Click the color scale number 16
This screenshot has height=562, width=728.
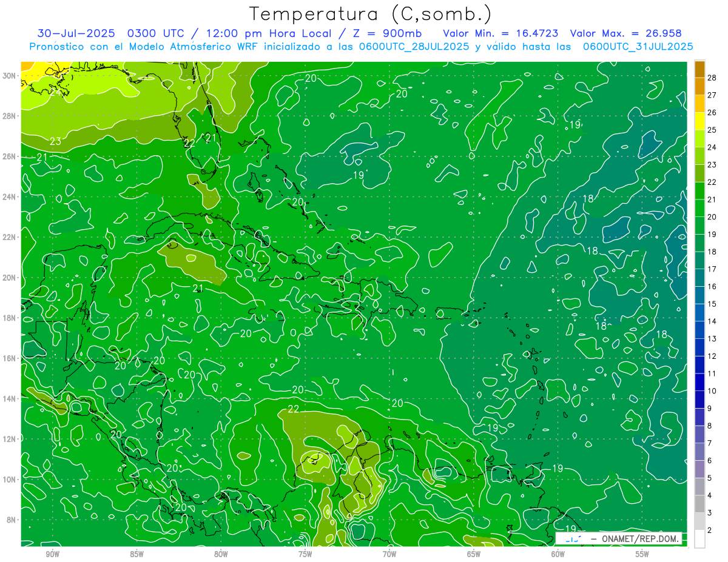coord(712,287)
